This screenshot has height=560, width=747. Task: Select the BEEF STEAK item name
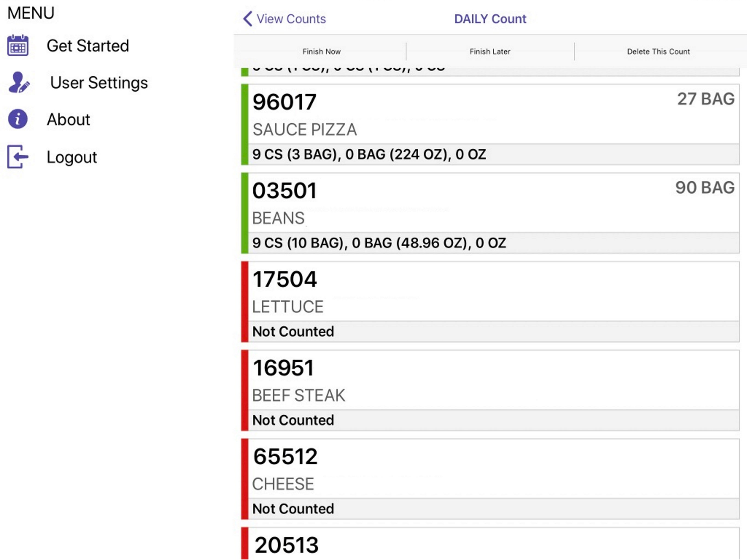(299, 395)
